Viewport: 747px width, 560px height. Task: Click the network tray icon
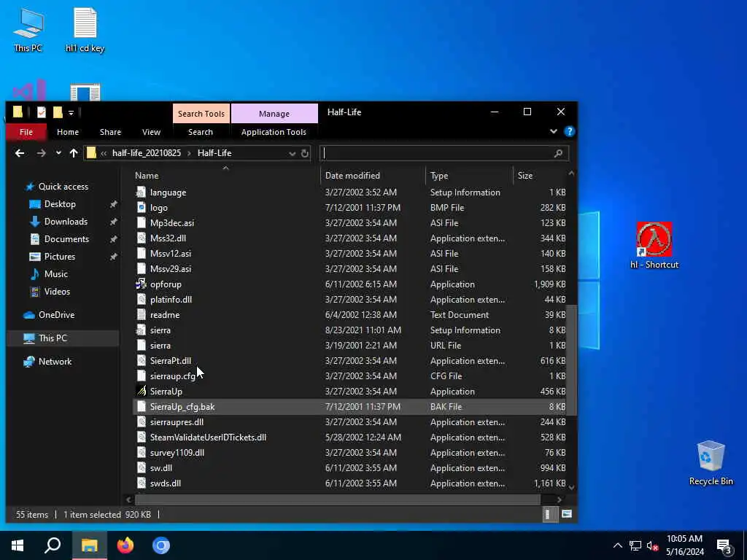click(x=635, y=545)
